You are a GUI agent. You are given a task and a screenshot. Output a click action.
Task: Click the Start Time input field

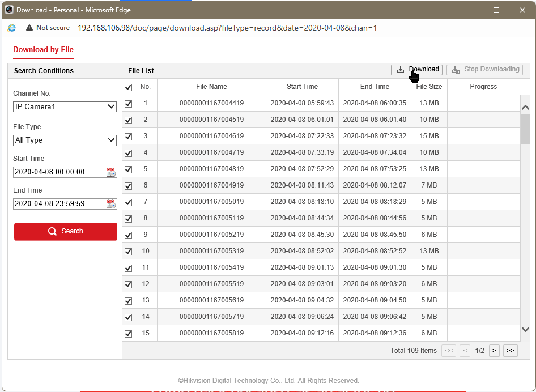point(58,172)
